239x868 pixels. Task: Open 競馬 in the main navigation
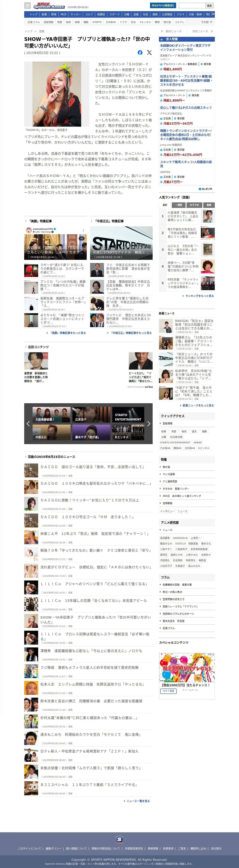(x=155, y=15)
